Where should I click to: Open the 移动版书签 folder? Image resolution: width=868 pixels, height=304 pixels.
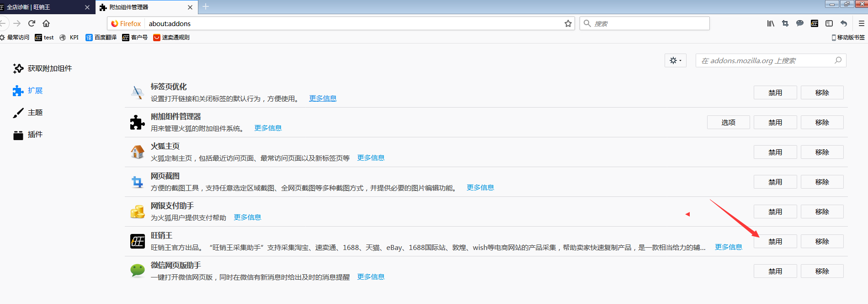tap(848, 38)
